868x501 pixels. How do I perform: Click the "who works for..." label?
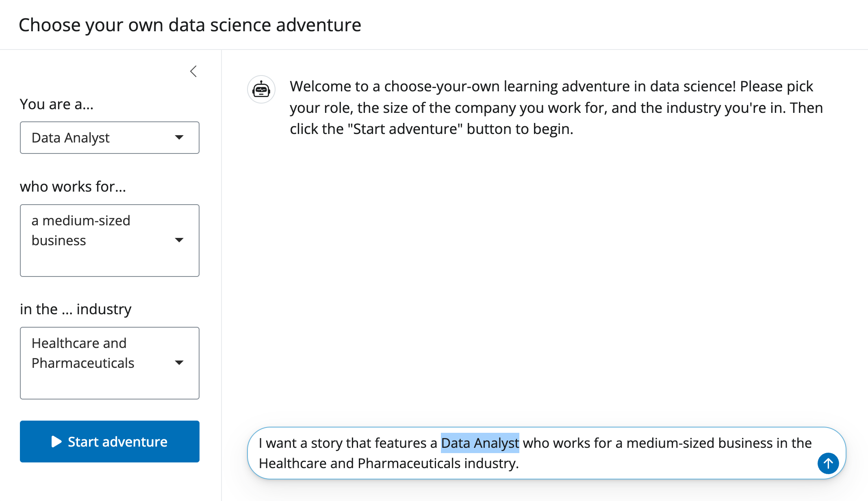(73, 187)
